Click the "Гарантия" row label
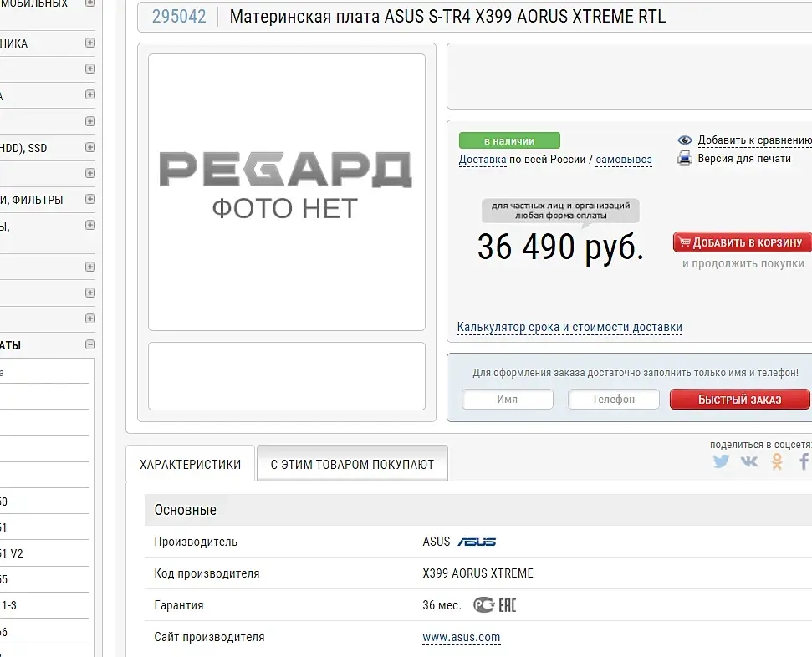The height and width of the screenshot is (657, 812). (179, 604)
